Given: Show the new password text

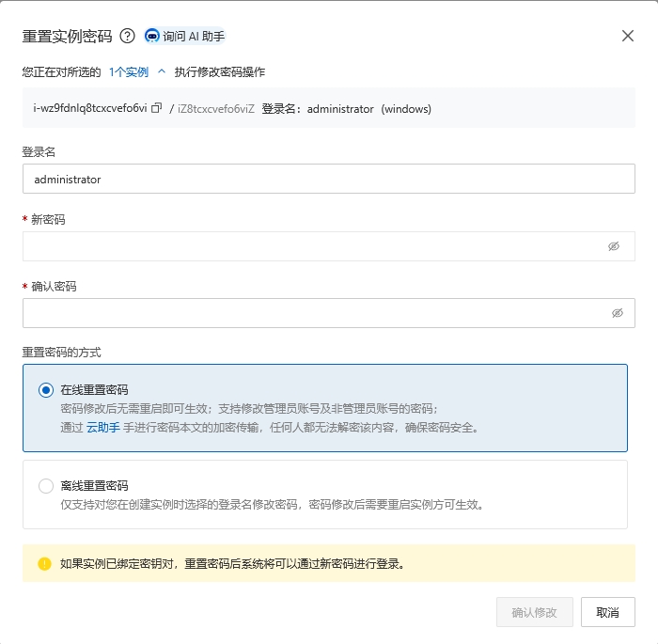Looking at the screenshot, I should pos(614,246).
